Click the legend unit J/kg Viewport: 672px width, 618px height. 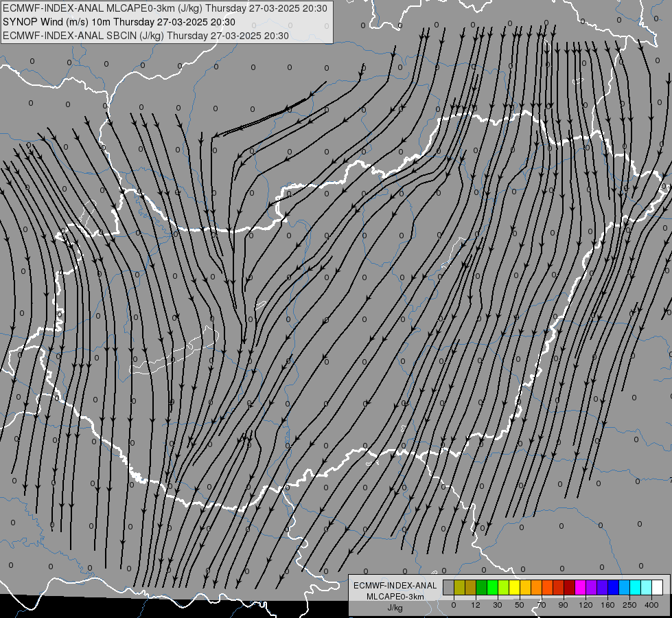click(x=395, y=608)
